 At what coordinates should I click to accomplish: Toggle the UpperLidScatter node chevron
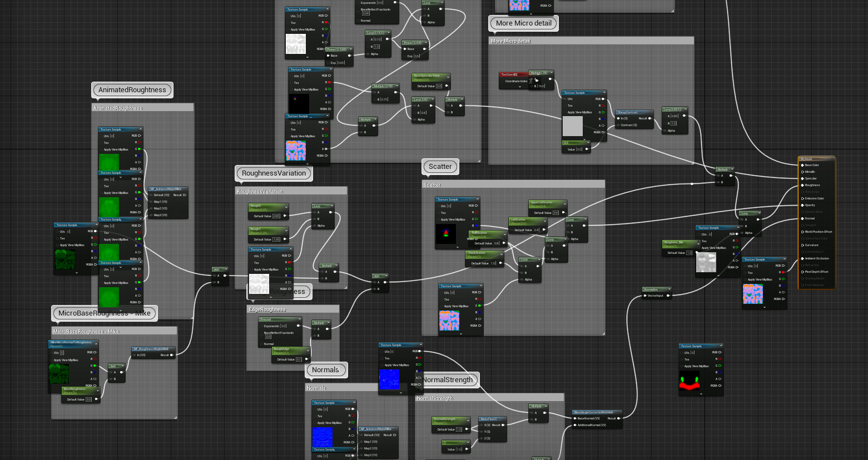click(564, 203)
